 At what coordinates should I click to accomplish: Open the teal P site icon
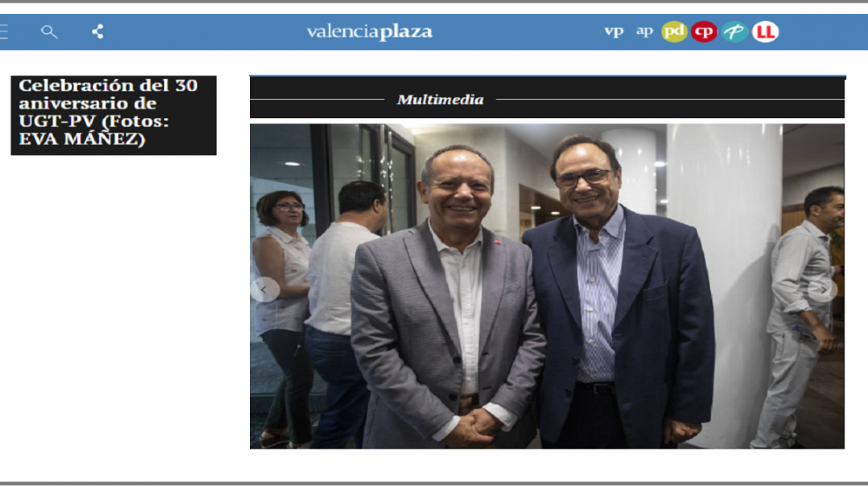point(735,32)
